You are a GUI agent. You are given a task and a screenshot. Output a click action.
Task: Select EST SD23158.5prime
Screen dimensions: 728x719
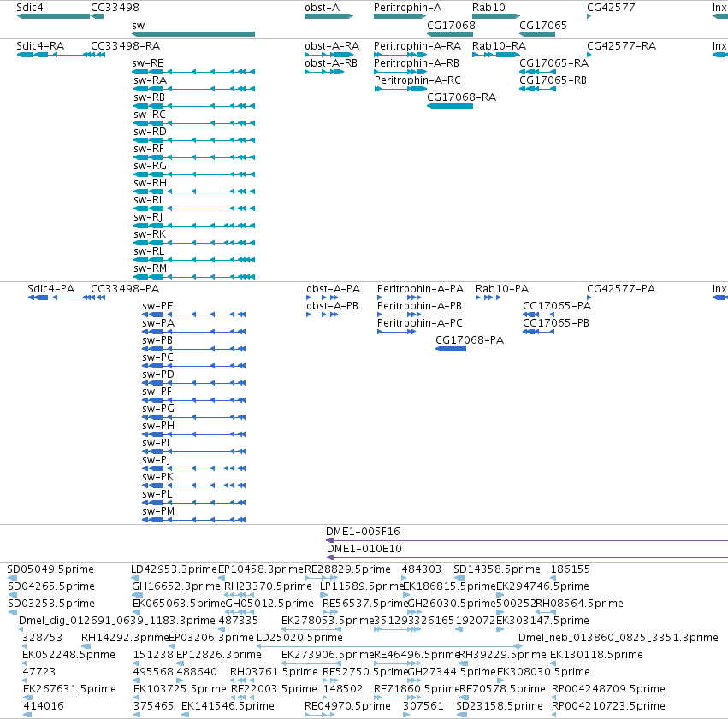pos(462,715)
